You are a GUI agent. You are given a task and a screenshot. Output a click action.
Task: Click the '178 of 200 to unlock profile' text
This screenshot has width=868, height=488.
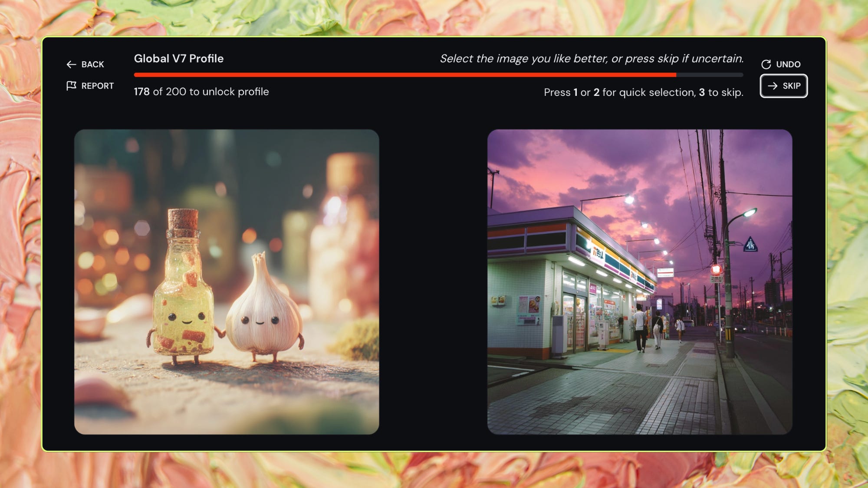201,92
